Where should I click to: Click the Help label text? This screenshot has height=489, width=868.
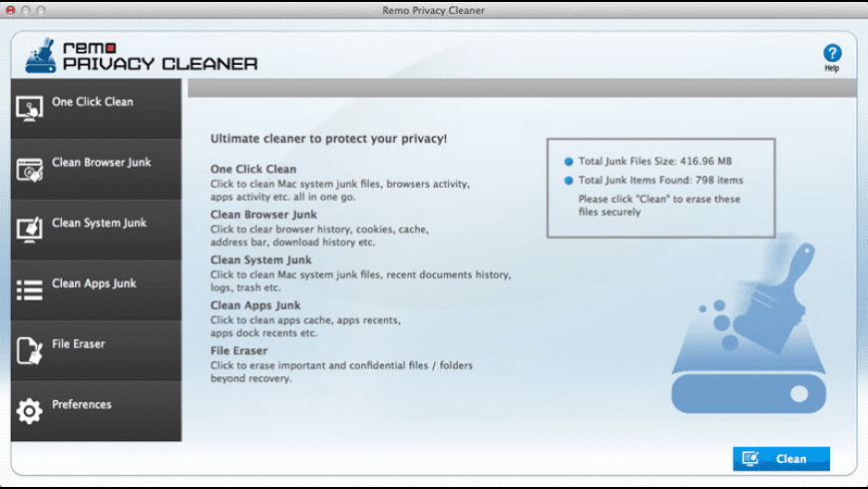pyautogui.click(x=832, y=68)
